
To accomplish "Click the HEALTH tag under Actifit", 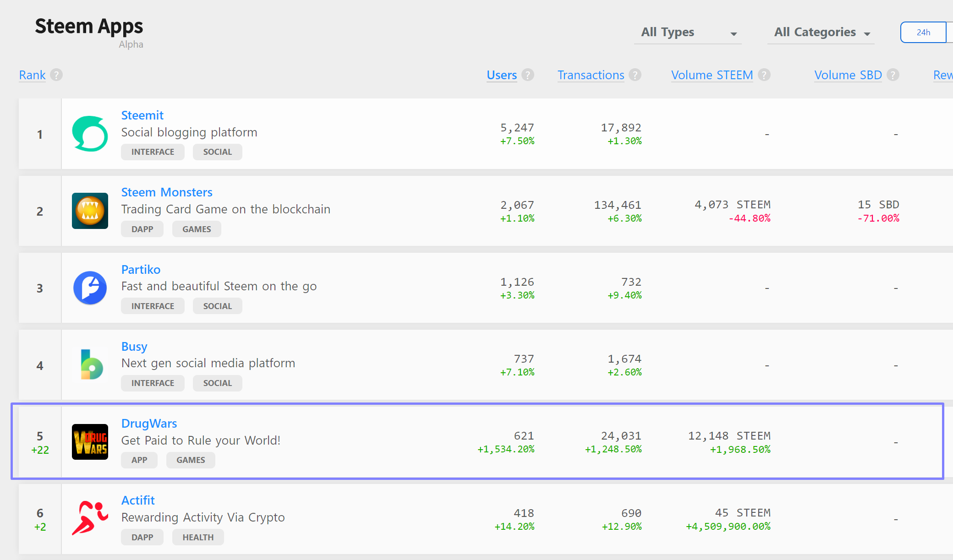I will coord(198,537).
